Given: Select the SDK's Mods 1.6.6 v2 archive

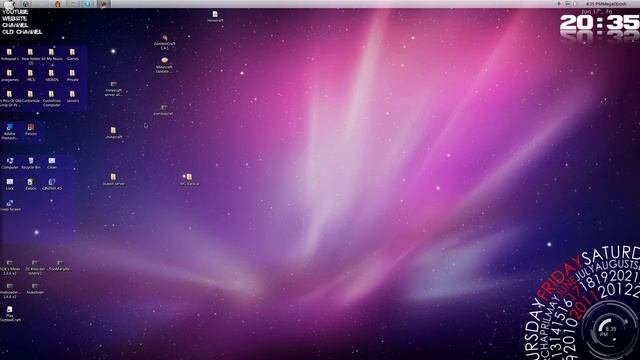Looking at the screenshot, I should click(x=10, y=267).
